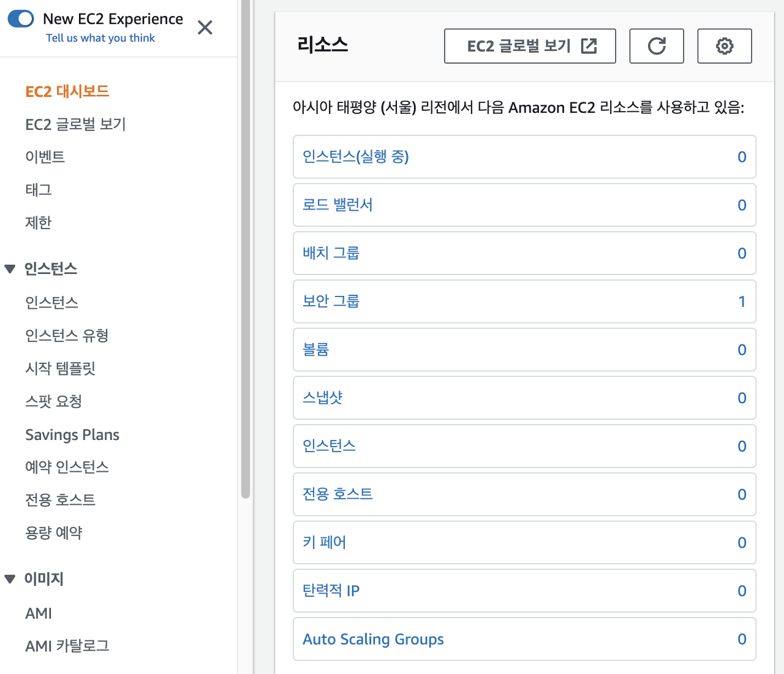Open 배치 그룹 resource link

pyautogui.click(x=331, y=253)
